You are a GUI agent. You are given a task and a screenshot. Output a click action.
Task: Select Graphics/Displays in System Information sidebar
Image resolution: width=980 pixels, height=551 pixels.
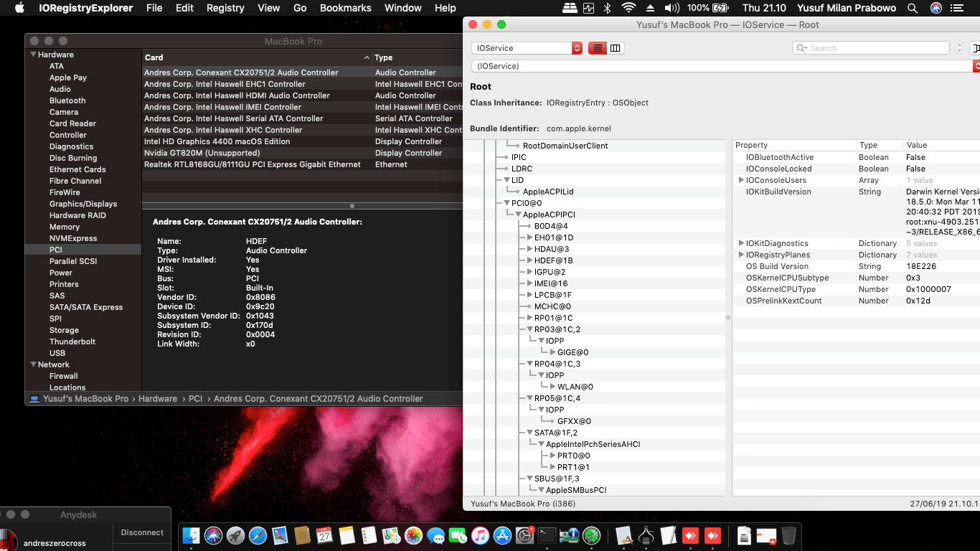[83, 204]
